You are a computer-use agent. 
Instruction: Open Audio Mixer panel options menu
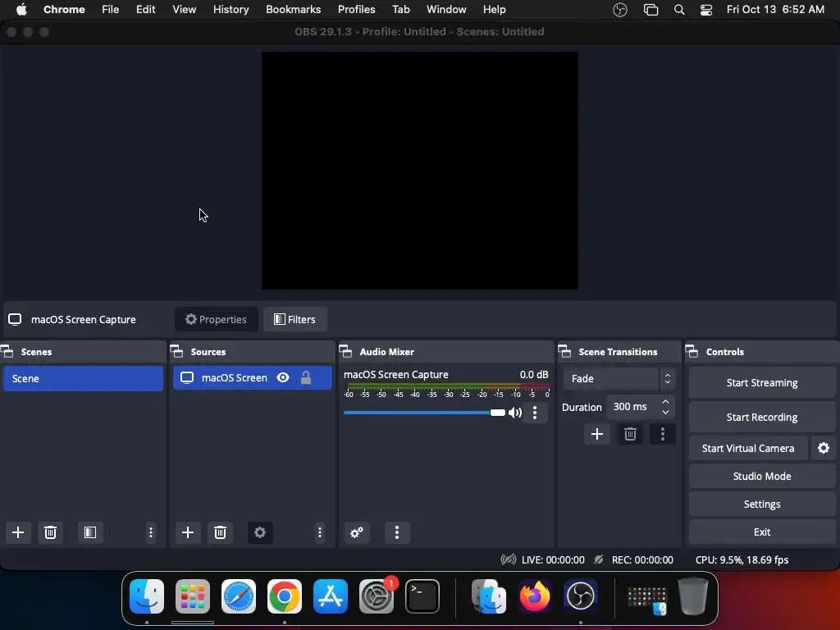[397, 532]
